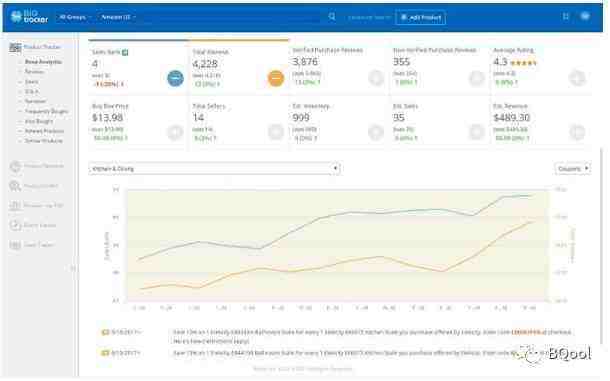Open the Basic Analytics sidebar item
Image resolution: width=610 pixels, height=381 pixels.
coord(43,62)
